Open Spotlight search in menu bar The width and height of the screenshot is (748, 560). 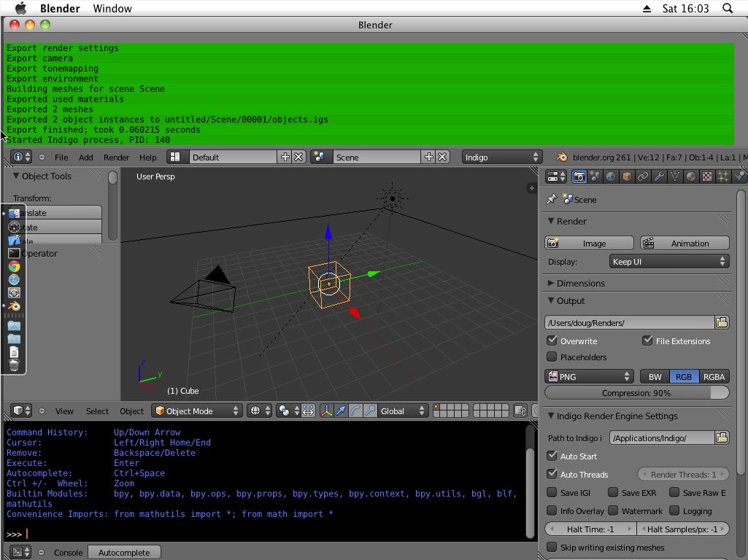[728, 8]
